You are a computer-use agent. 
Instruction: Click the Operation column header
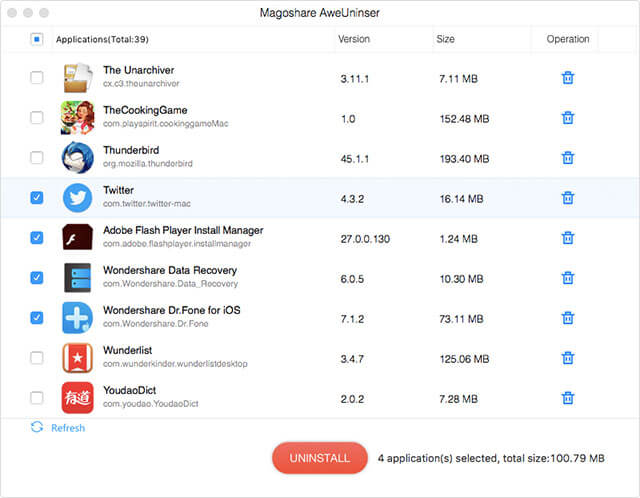pos(568,39)
